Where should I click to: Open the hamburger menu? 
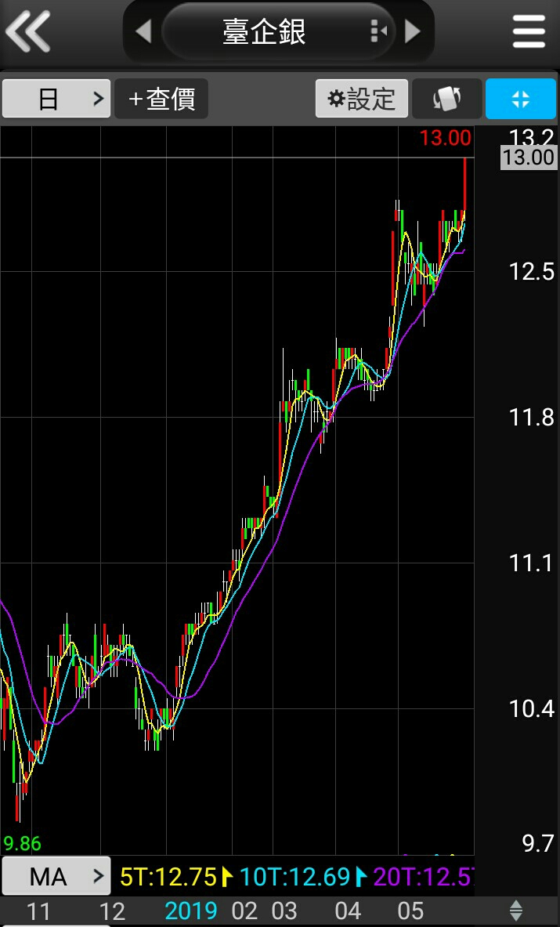(529, 31)
